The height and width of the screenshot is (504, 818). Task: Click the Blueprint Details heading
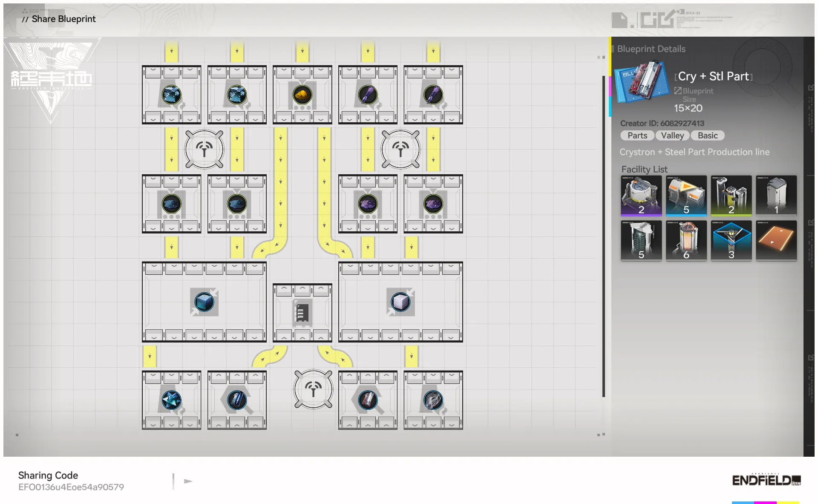click(651, 49)
